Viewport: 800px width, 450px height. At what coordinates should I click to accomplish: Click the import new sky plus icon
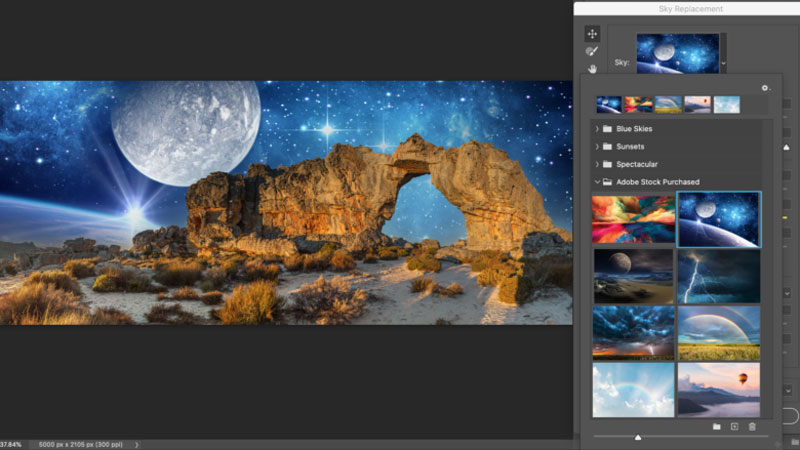[x=734, y=427]
